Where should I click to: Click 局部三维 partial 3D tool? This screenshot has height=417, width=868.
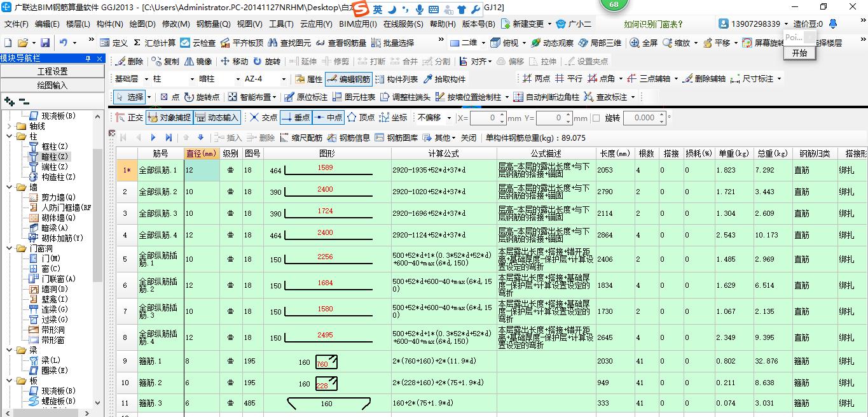pos(600,43)
